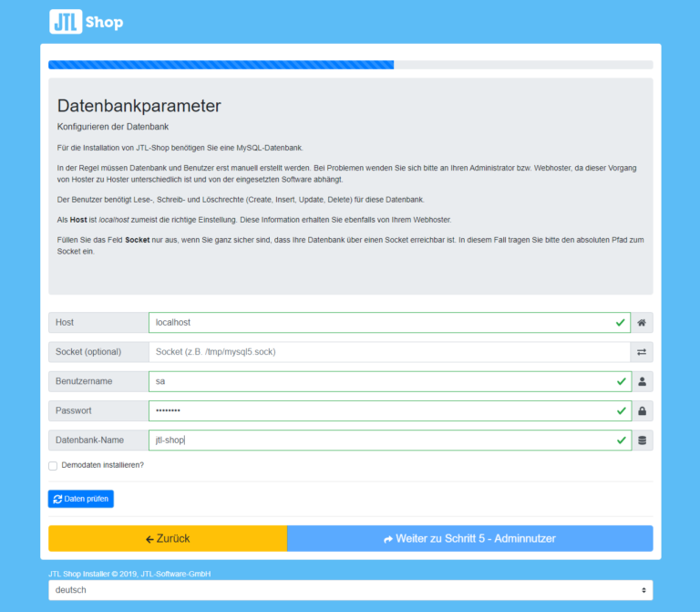This screenshot has width=700, height=612.
Task: Click the Passwort input field
Action: (x=383, y=411)
